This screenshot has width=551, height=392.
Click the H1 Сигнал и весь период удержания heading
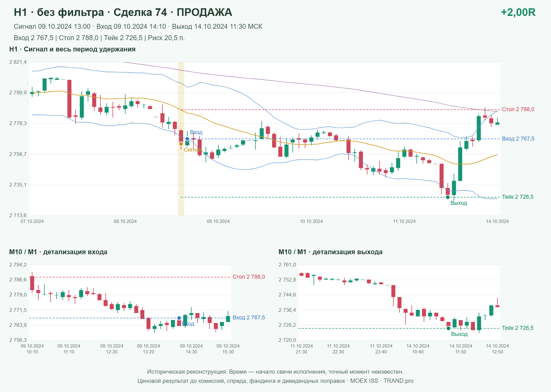(x=72, y=49)
